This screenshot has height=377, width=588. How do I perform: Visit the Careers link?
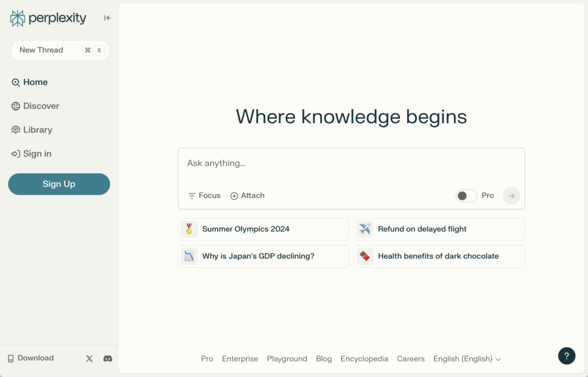(411, 359)
